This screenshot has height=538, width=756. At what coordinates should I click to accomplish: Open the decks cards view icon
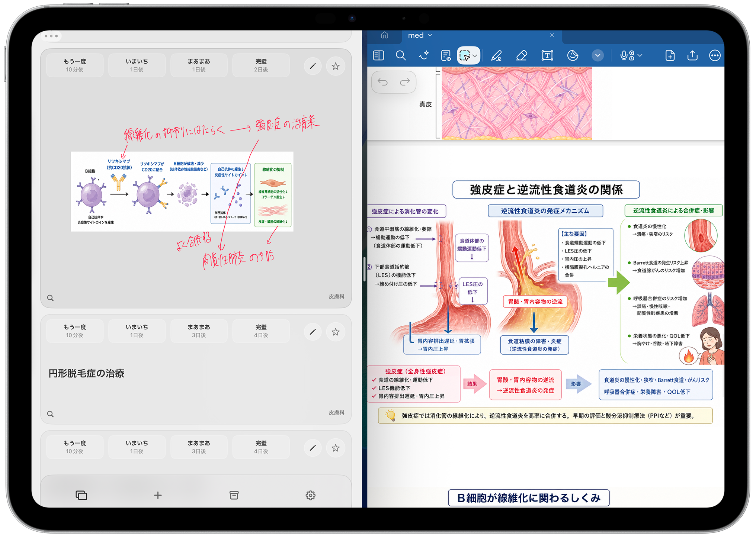(x=81, y=495)
